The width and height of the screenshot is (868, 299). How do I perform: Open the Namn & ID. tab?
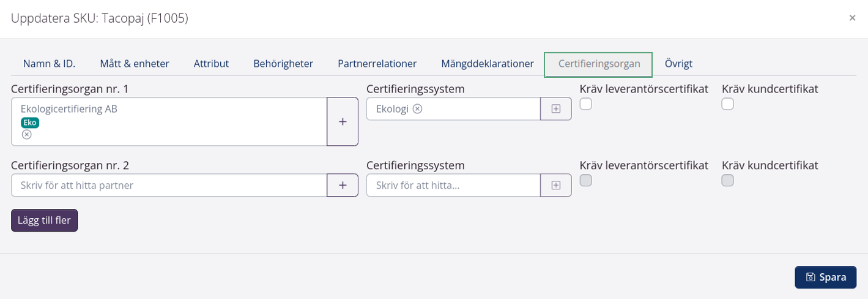tap(49, 64)
